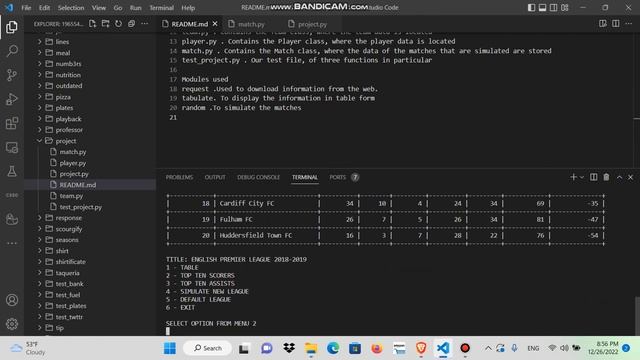Screen dimensions: 640x360
Task: Open the Search view in activity bar
Action: 12,51
